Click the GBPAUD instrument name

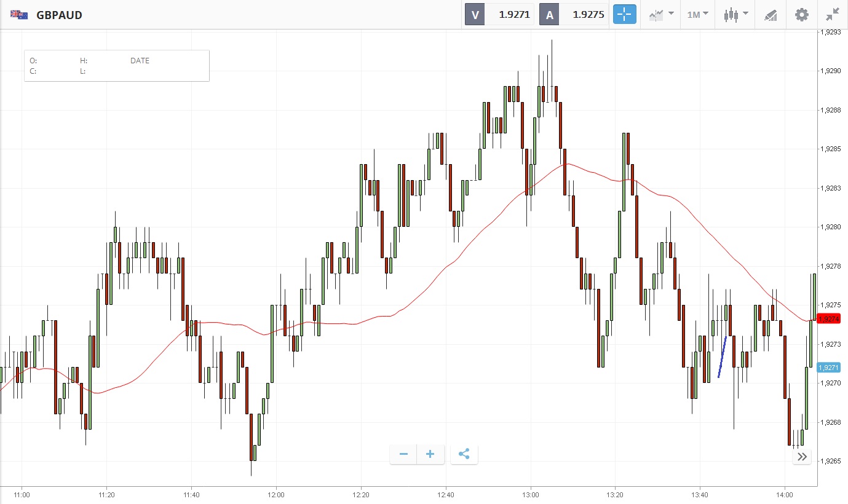59,15
